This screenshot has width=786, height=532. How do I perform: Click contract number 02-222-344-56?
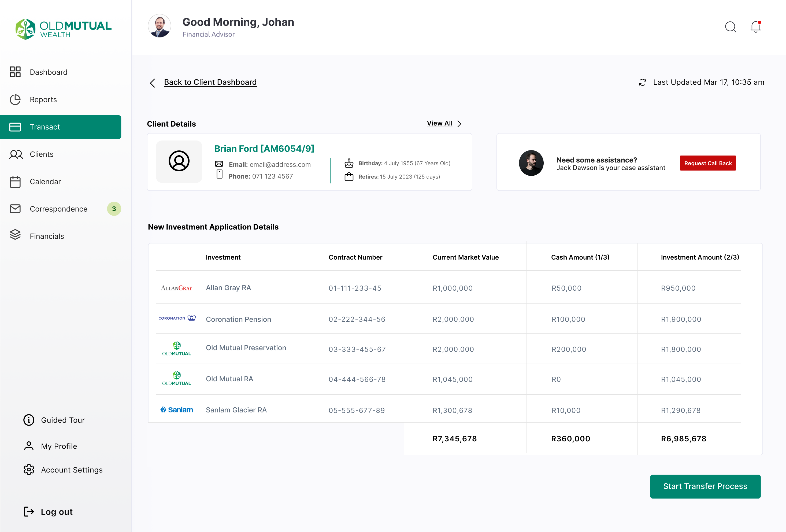click(x=357, y=319)
